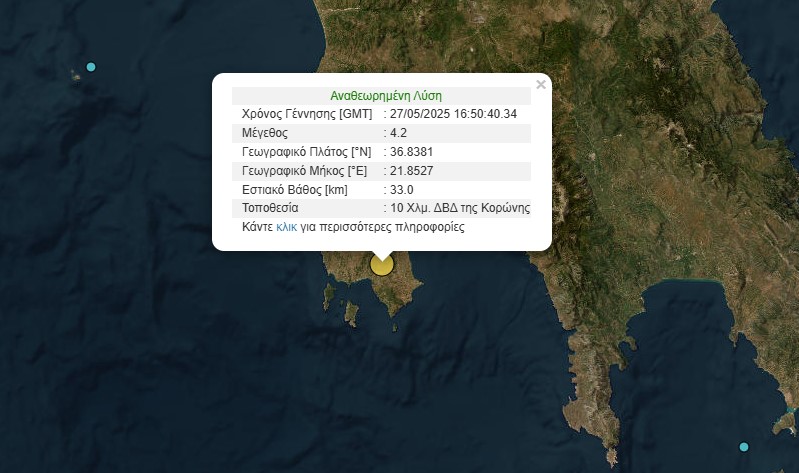Click the longitude value 21.8527
This screenshot has width=799, height=473.
[x=412, y=171]
